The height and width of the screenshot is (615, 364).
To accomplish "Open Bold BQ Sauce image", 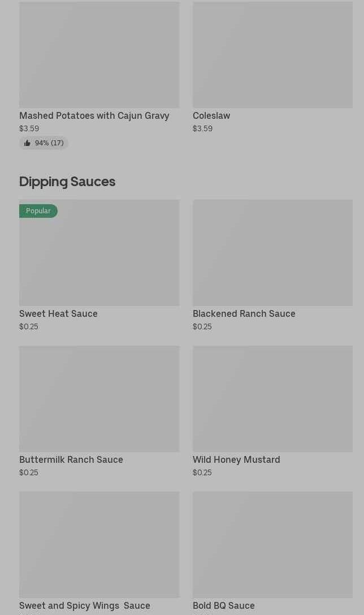I will (272, 544).
